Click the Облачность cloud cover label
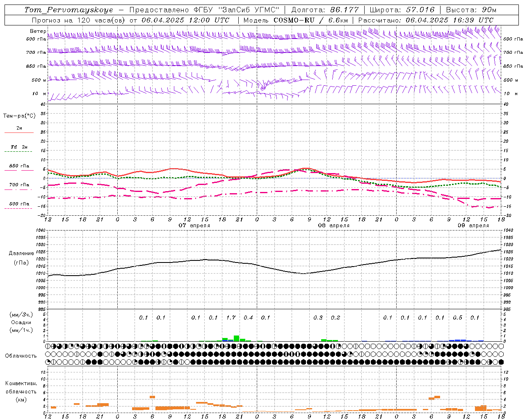This screenshot has height=420, width=525. click(21, 356)
